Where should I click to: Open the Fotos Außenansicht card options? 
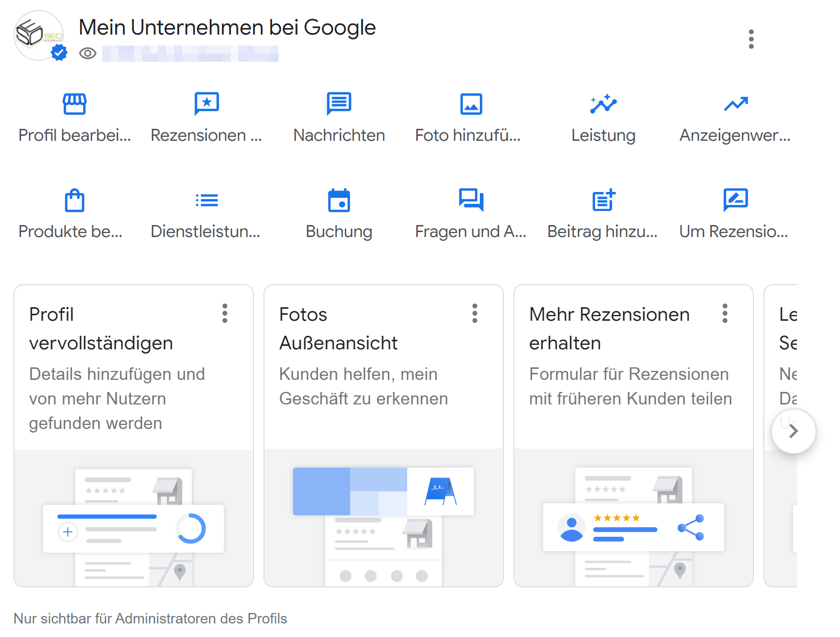point(474,314)
